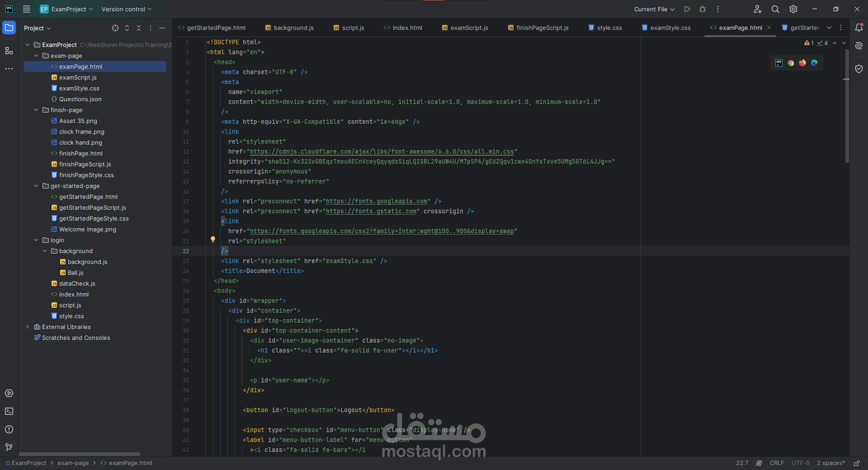This screenshot has width=868, height=470.
Task: Collapse the background folder
Action: pyautogui.click(x=45, y=251)
